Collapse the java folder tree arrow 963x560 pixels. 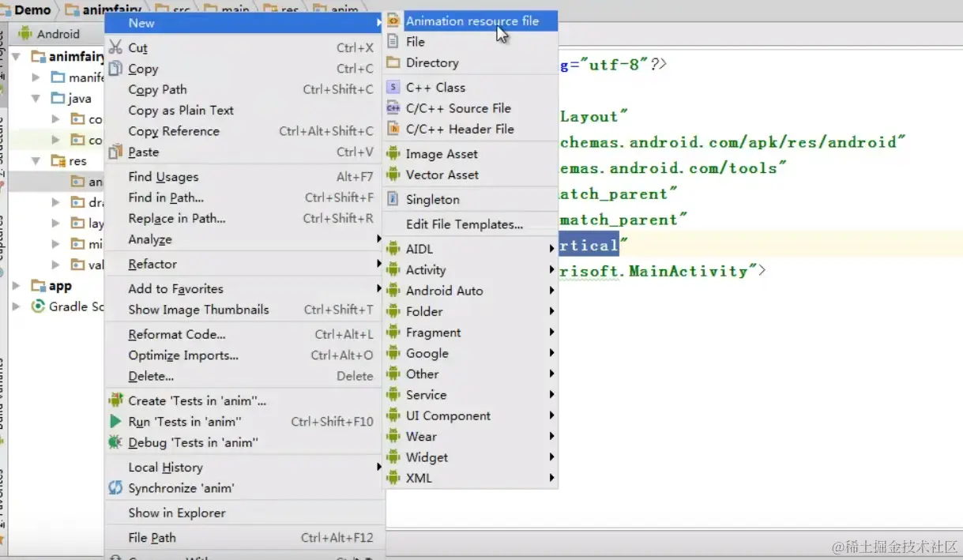point(36,99)
